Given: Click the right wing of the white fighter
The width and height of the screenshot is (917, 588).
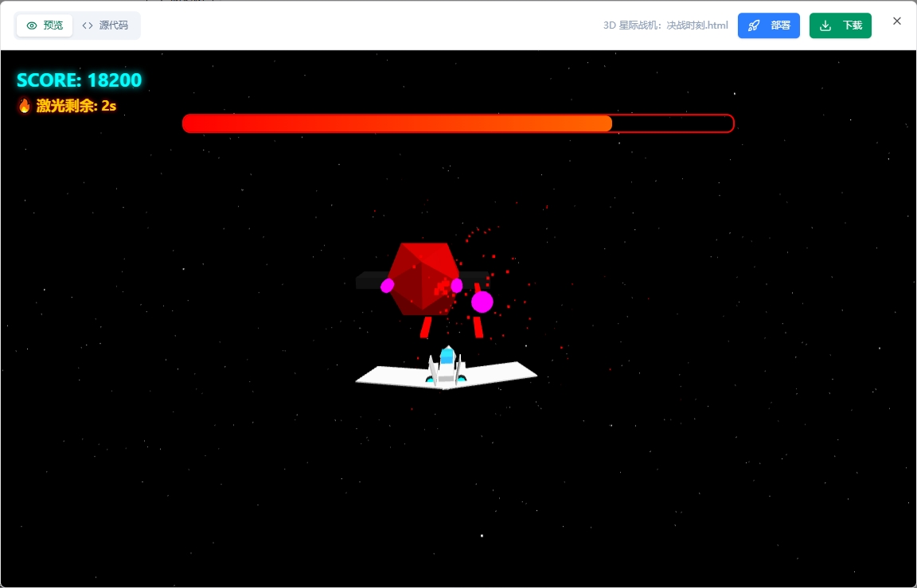Looking at the screenshot, I should point(501,372).
